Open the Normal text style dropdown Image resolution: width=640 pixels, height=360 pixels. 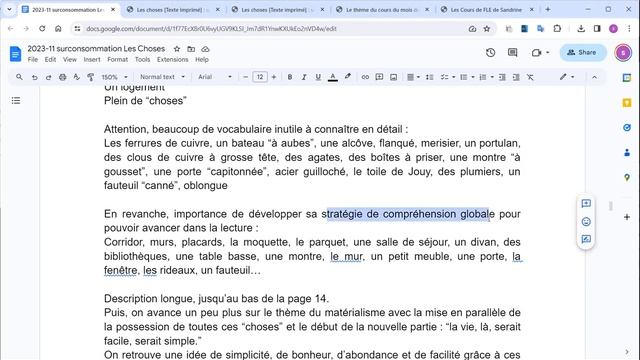pyautogui.click(x=162, y=77)
